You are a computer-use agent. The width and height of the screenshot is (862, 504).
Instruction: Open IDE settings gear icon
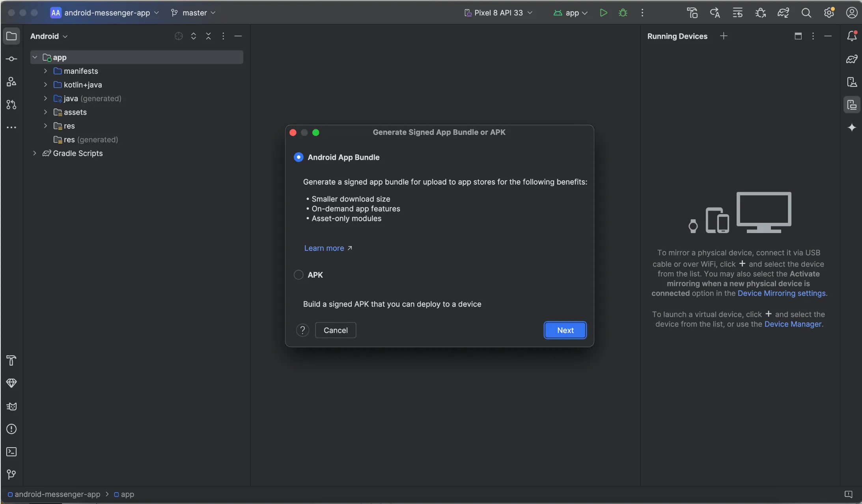pos(829,13)
